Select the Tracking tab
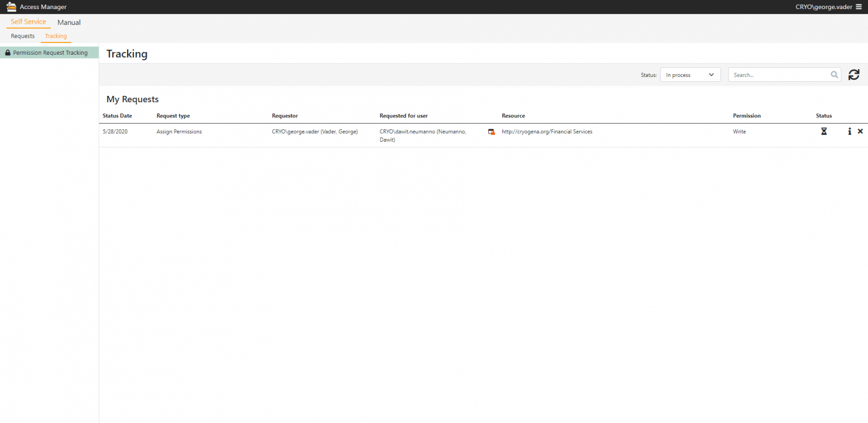The image size is (868, 423). [55, 36]
